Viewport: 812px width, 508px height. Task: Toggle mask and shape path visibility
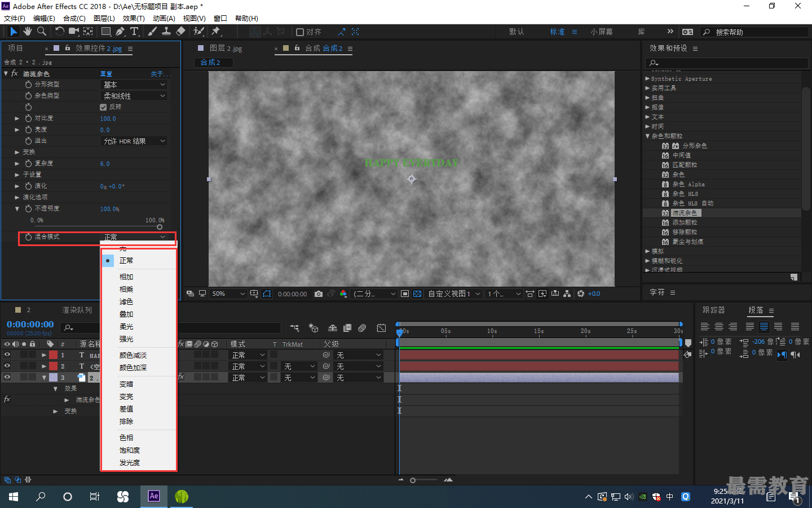(267, 294)
